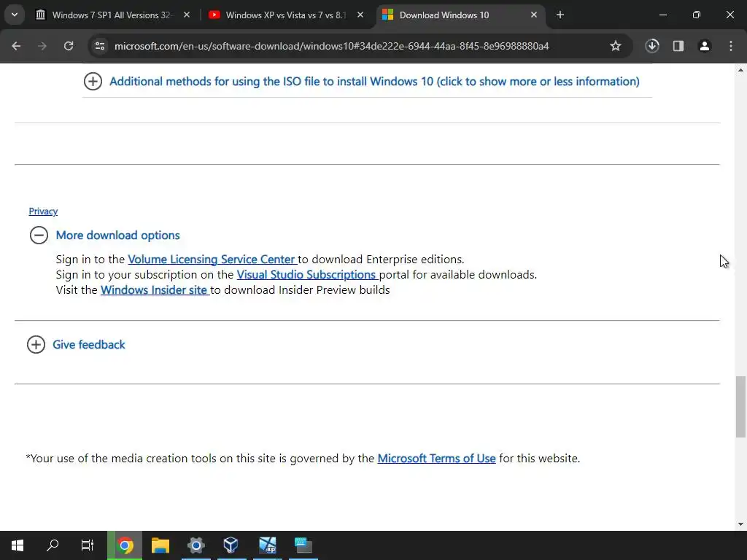Viewport: 747px width, 560px height.
Task: Minimize the Chrome window
Action: [662, 15]
